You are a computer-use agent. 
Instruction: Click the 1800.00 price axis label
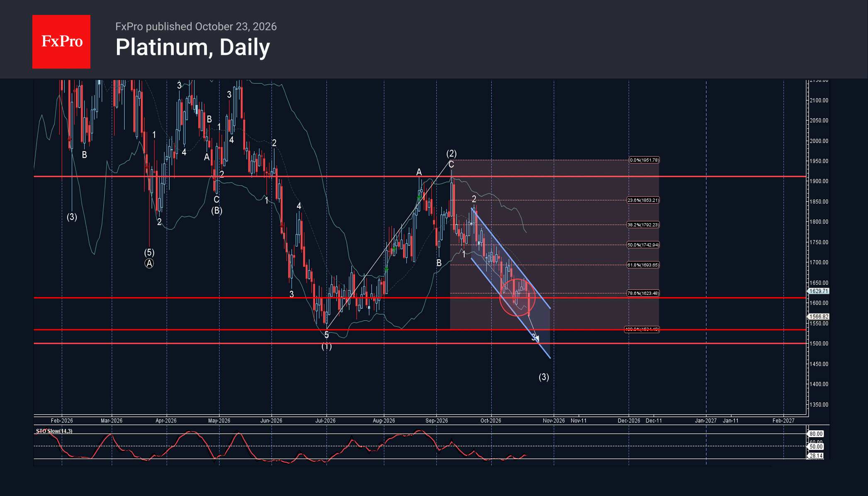(x=819, y=222)
